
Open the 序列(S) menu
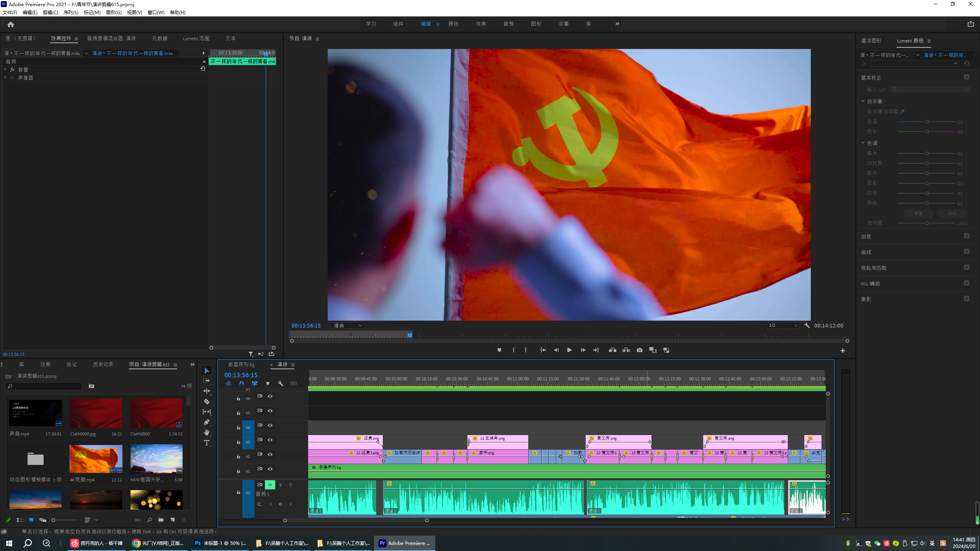tap(70, 13)
